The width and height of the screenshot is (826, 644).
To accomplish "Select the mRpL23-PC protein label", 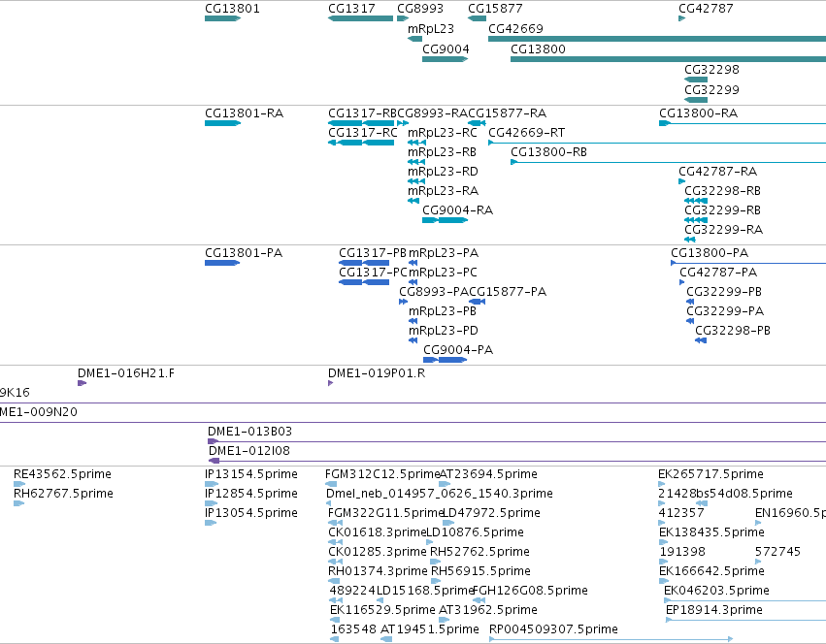I will (x=443, y=273).
